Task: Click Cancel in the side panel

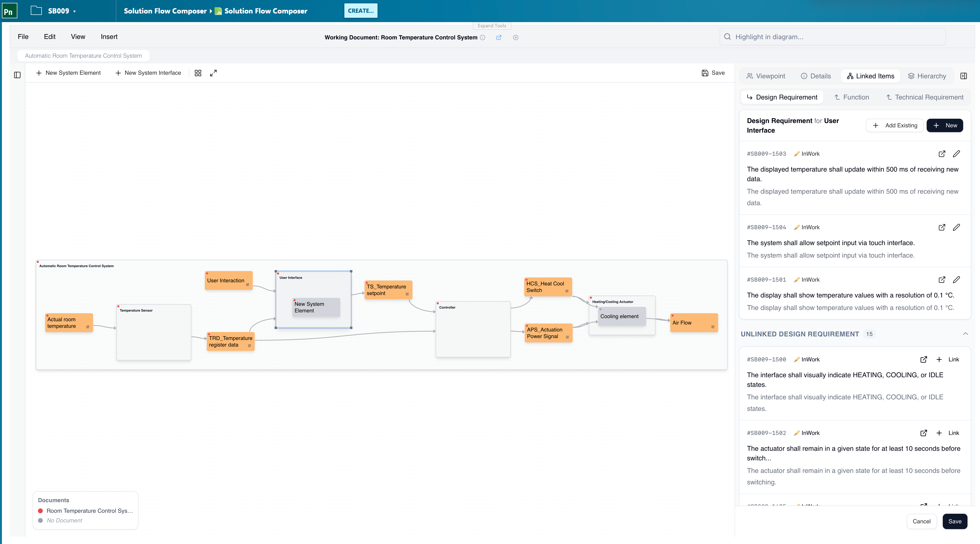Action: click(x=921, y=521)
